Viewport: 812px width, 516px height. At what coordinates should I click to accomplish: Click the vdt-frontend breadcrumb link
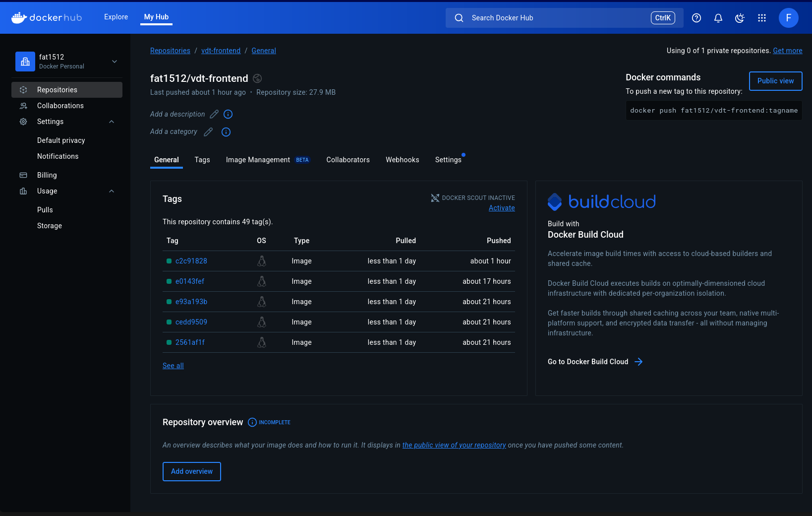pyautogui.click(x=221, y=51)
